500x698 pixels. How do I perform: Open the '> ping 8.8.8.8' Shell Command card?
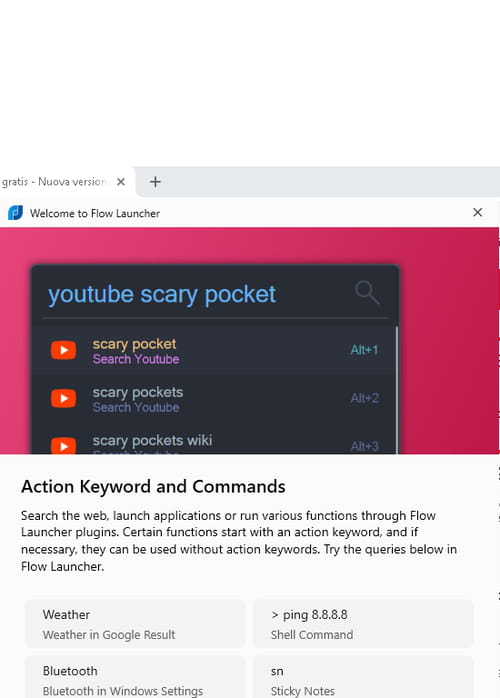(x=363, y=624)
